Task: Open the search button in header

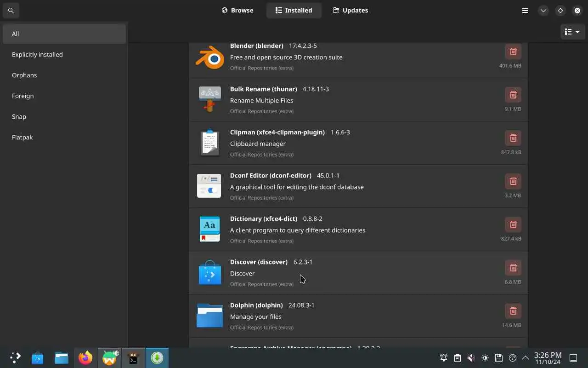Action: [11, 10]
